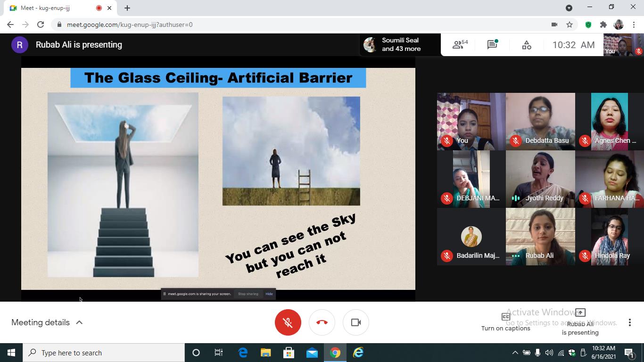Open the browser Extensions puzzle icon
The image size is (644, 362).
tap(603, 25)
